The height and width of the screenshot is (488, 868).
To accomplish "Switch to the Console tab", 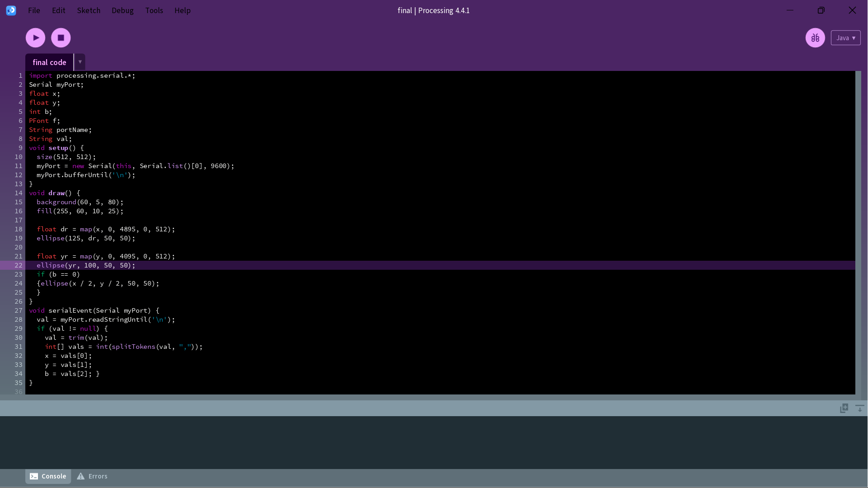I will 48,476.
